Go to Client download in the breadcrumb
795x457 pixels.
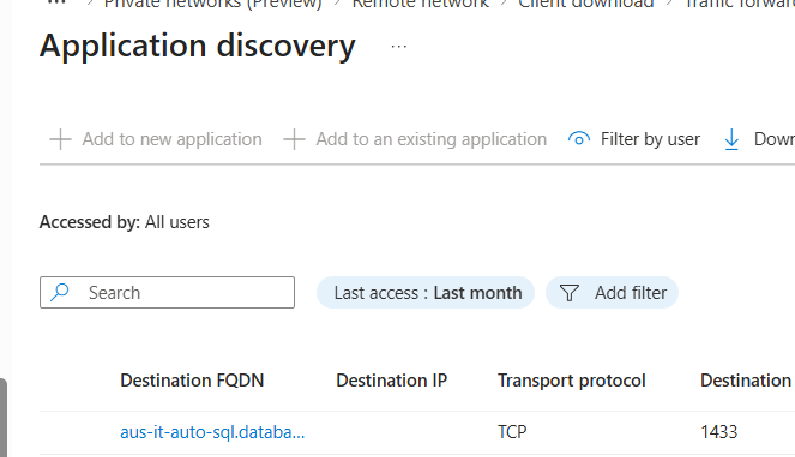coord(585,4)
